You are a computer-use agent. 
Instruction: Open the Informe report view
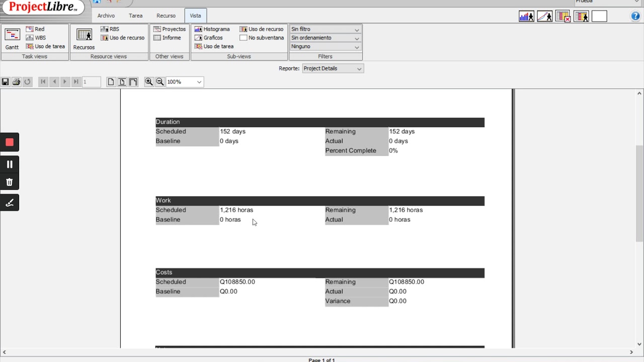point(167,38)
